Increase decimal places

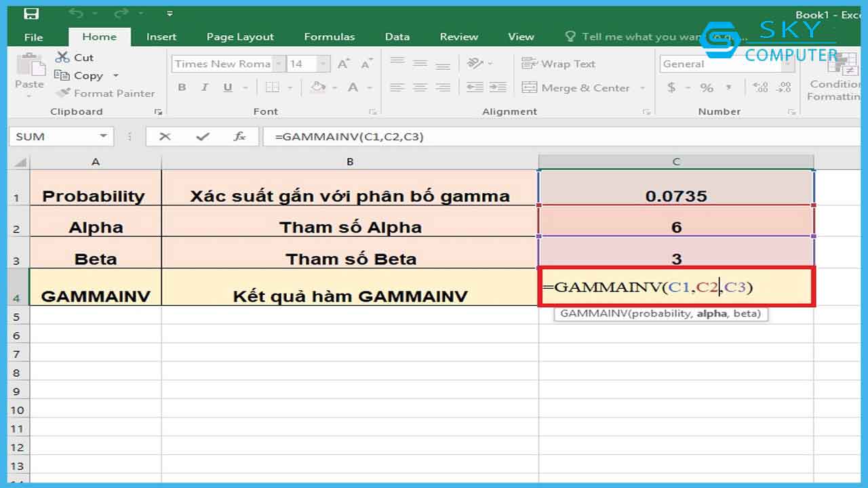tap(760, 87)
